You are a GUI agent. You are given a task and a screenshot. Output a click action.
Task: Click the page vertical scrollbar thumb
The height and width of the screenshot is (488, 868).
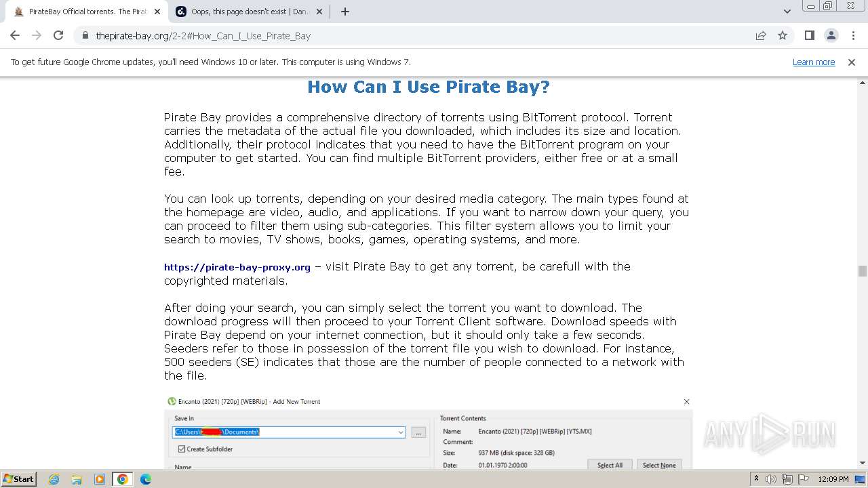(x=863, y=271)
